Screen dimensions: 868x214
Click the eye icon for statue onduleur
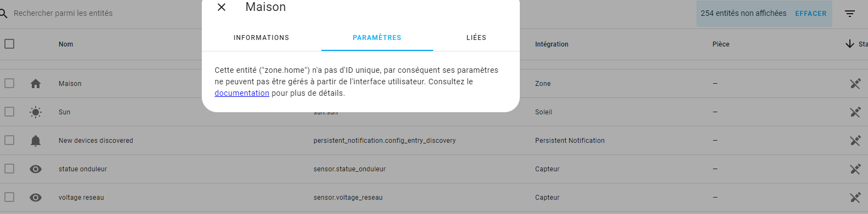36,169
